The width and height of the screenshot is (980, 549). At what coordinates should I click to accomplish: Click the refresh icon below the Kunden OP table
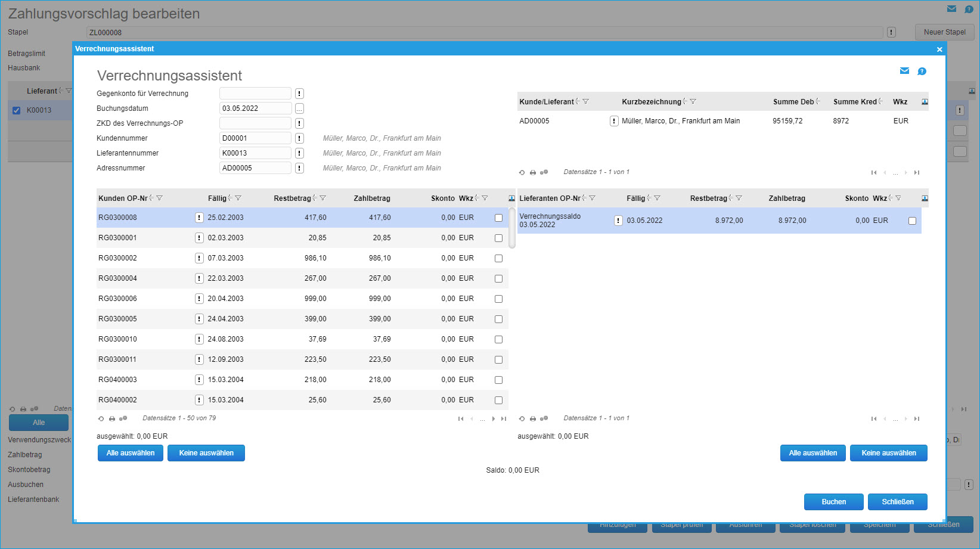click(101, 418)
